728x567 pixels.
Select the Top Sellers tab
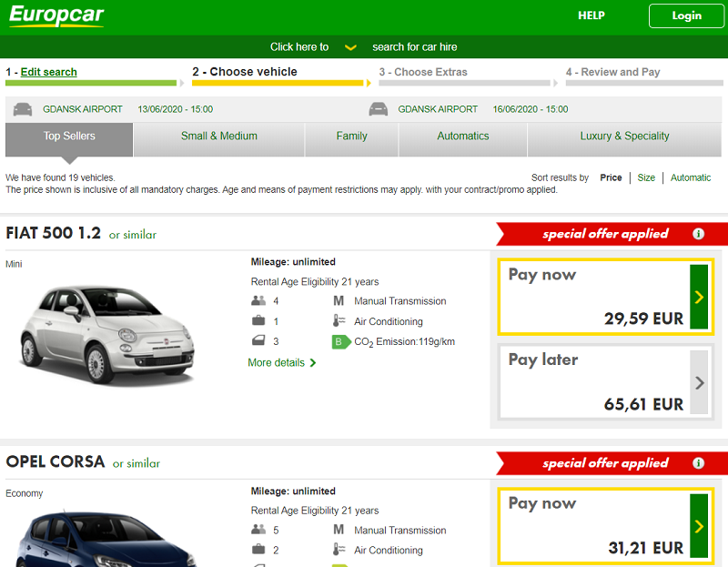pyautogui.click(x=69, y=139)
